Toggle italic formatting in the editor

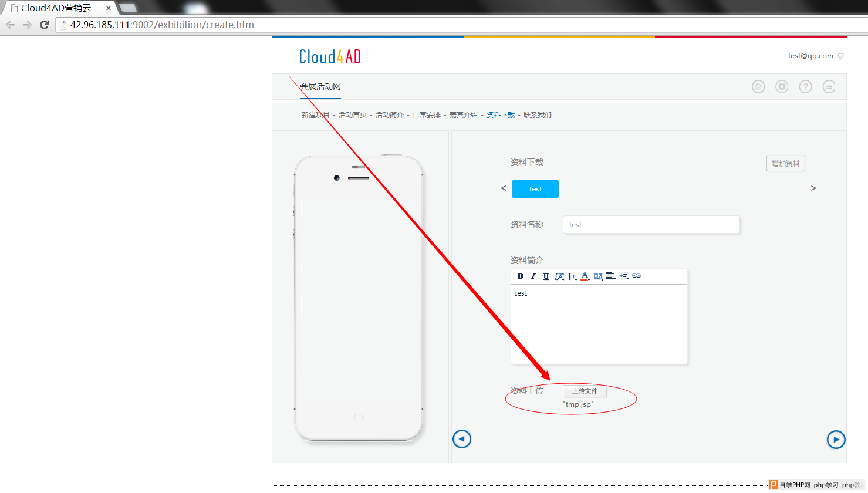pos(533,276)
